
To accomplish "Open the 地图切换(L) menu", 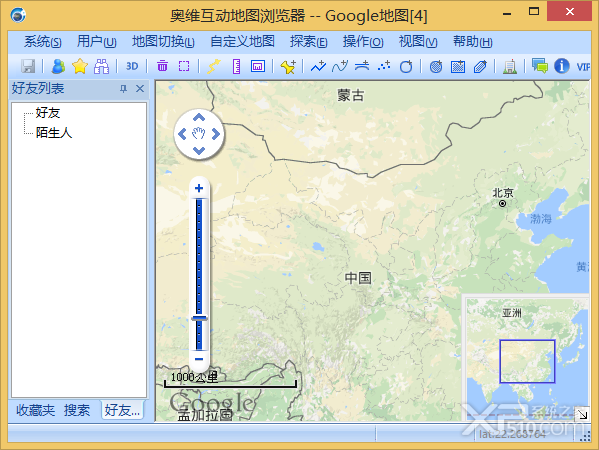I will pos(163,41).
